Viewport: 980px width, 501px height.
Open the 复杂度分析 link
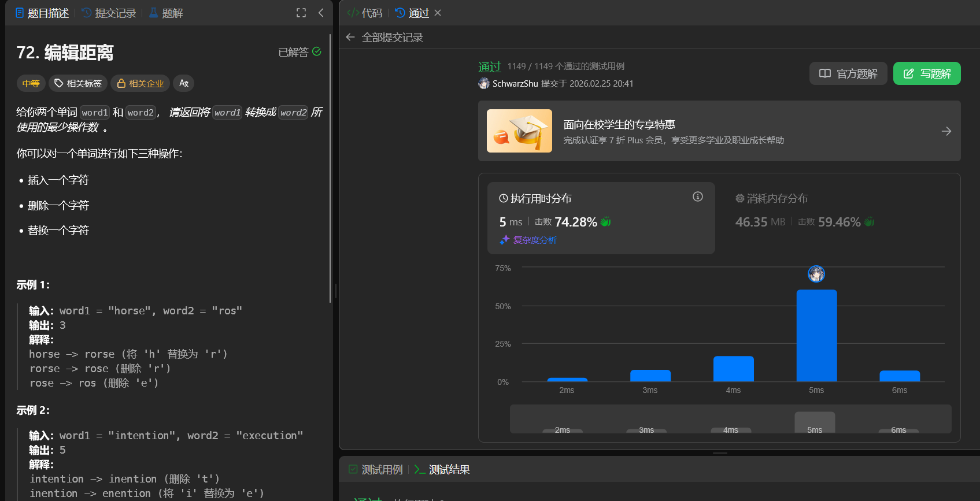[x=534, y=240]
